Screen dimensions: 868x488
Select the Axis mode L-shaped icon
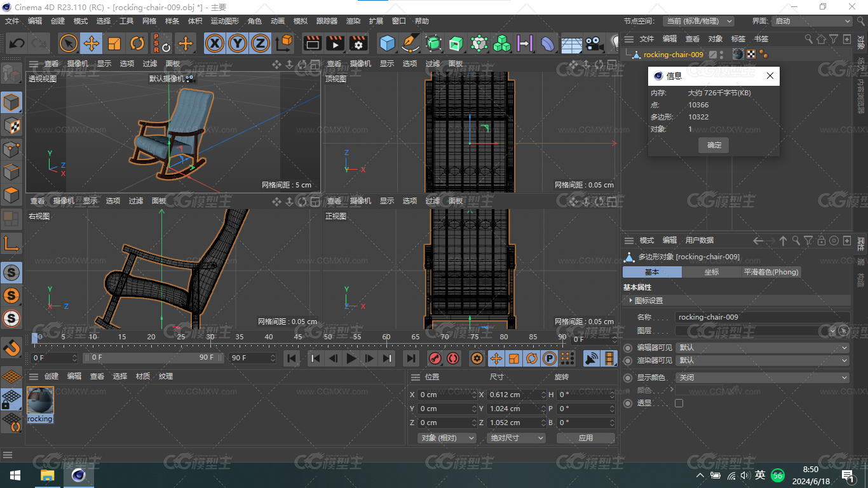tap(12, 243)
